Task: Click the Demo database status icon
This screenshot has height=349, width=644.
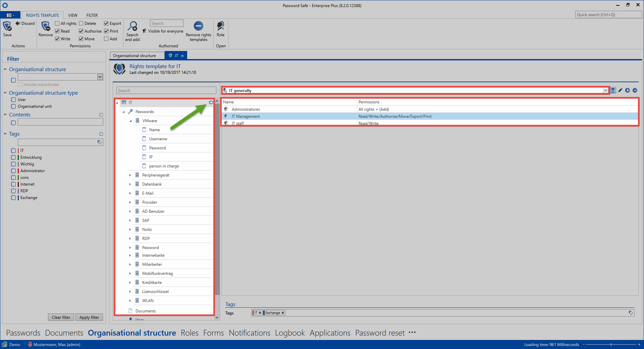Action: (4, 345)
